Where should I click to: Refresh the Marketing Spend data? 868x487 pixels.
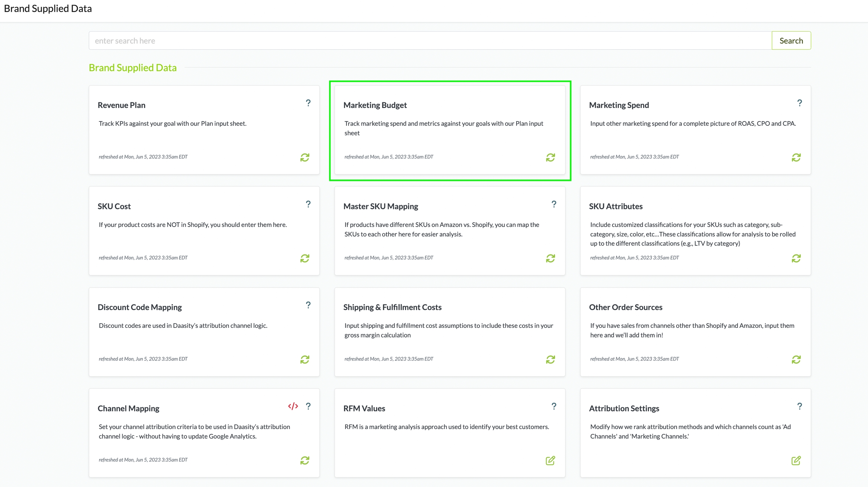[x=796, y=157]
